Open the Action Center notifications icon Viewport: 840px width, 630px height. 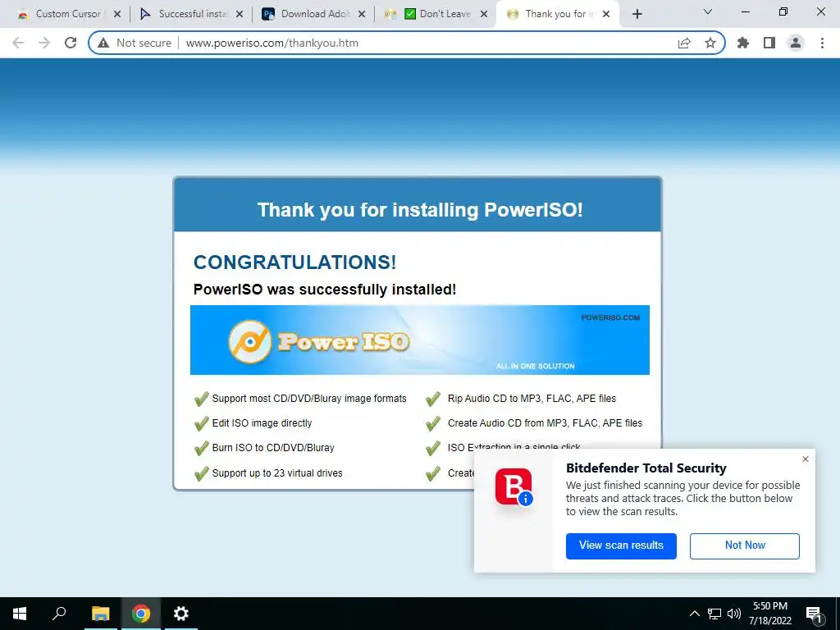814,614
